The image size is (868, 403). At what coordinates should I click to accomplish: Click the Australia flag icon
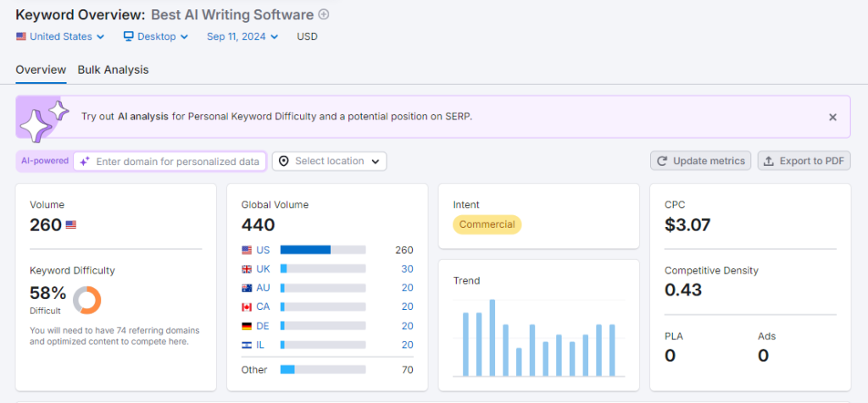pos(247,288)
